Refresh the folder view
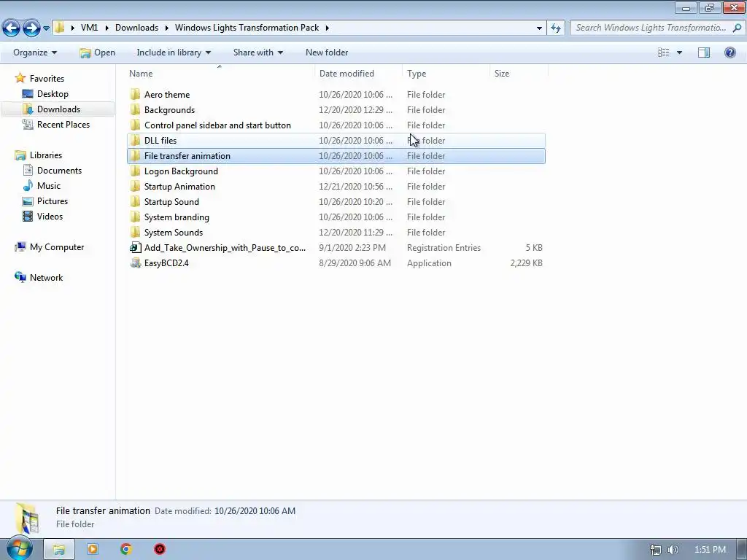This screenshot has height=560, width=747. click(555, 28)
